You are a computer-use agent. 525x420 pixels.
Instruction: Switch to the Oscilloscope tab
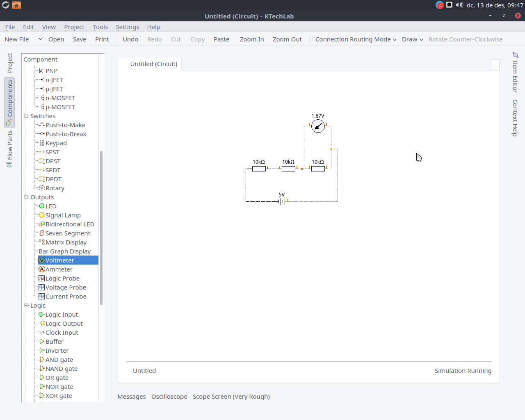click(x=169, y=397)
